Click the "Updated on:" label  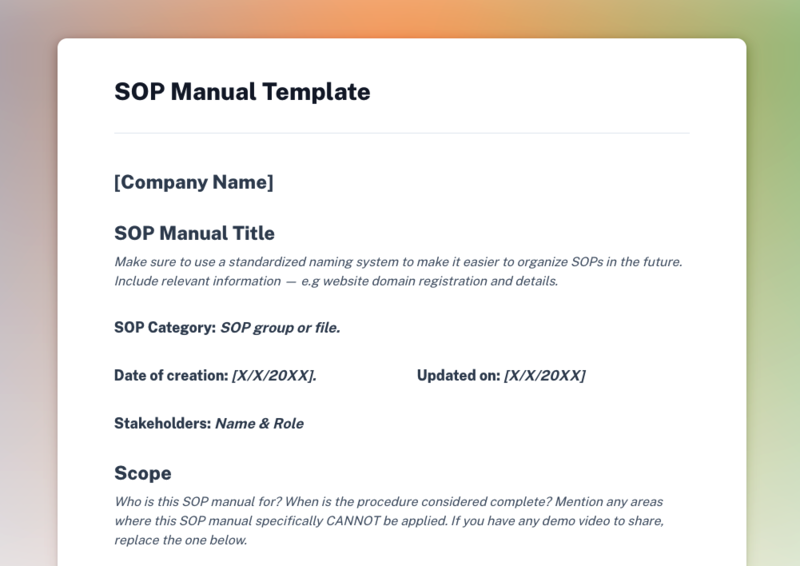(458, 375)
